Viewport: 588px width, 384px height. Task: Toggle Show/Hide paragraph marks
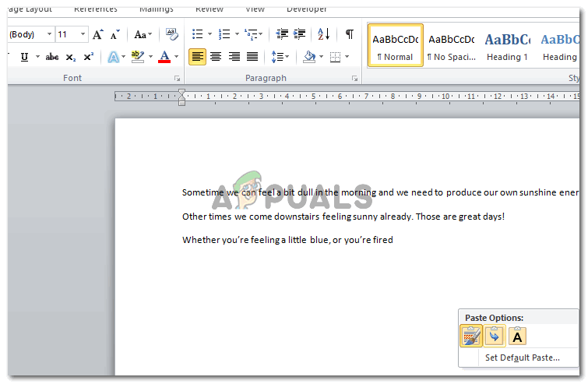[x=350, y=34]
